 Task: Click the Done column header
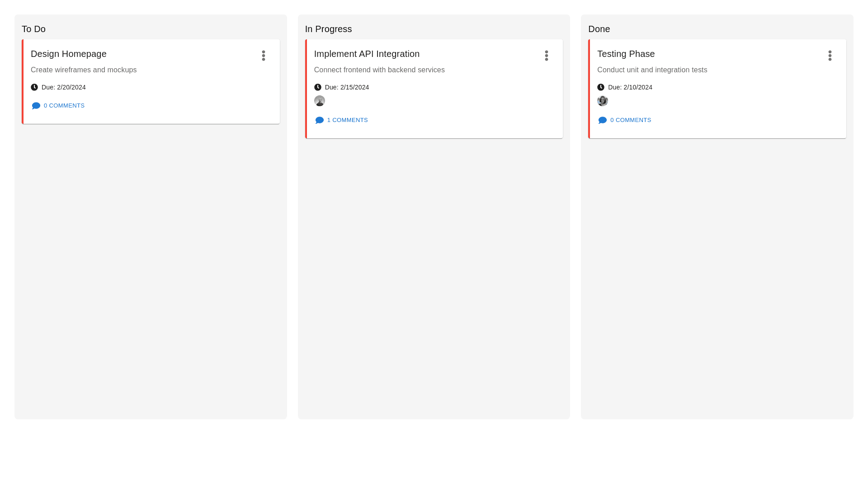[x=599, y=29]
